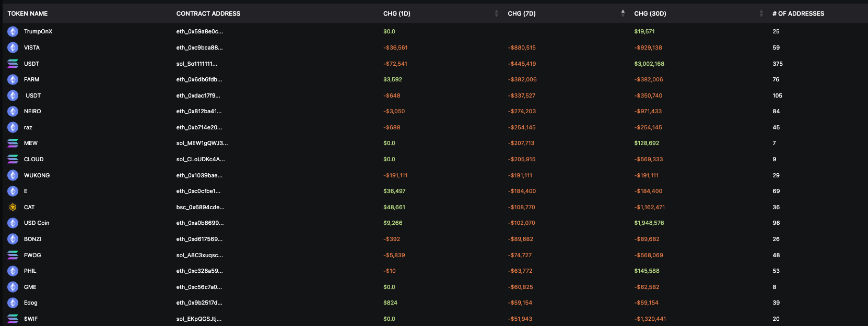This screenshot has width=868, height=326.
Task: Click the BSC chain icon next to CAT
Action: pos(13,207)
